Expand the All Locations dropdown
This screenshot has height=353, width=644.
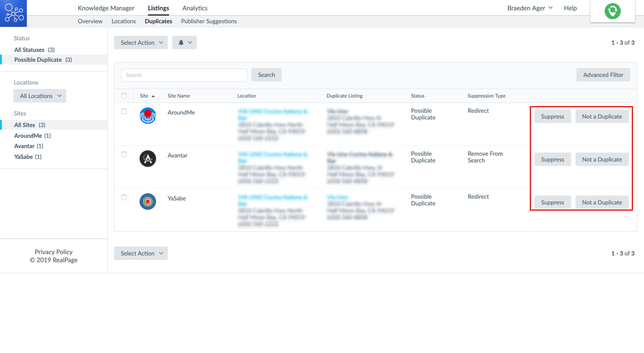tap(40, 96)
